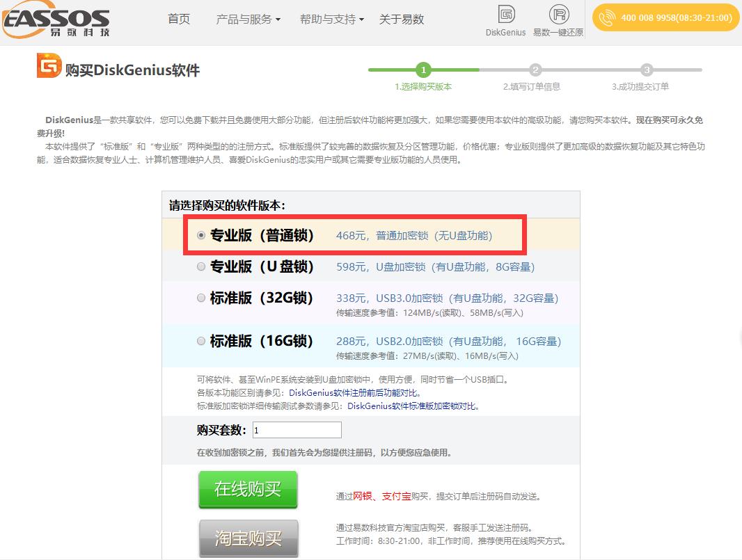
Task: Select the 专业版（普通锁）radio button
Action: pyautogui.click(x=201, y=235)
